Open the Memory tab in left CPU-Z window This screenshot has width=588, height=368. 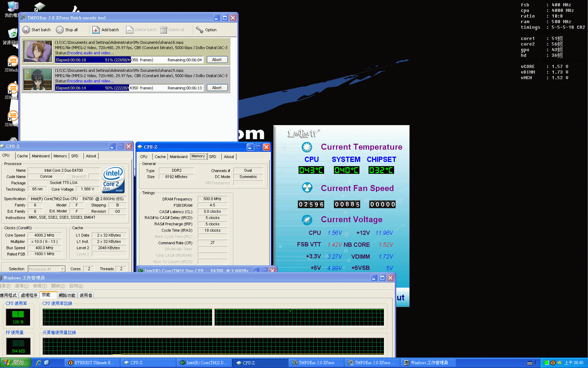click(x=60, y=156)
